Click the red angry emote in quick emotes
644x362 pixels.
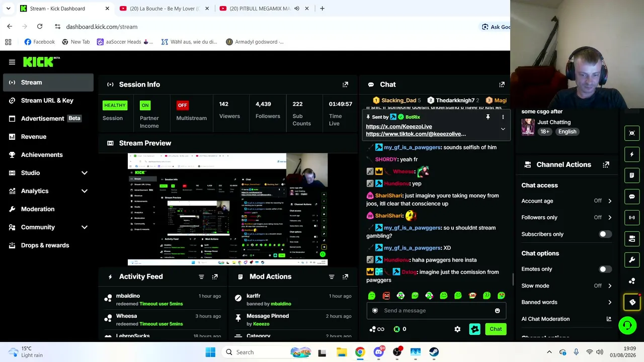386,296
